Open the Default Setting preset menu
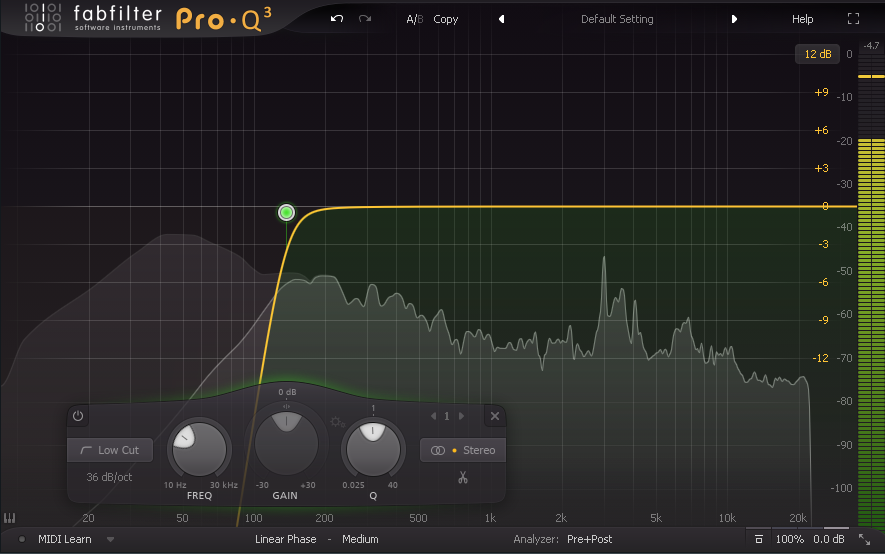 pos(617,19)
